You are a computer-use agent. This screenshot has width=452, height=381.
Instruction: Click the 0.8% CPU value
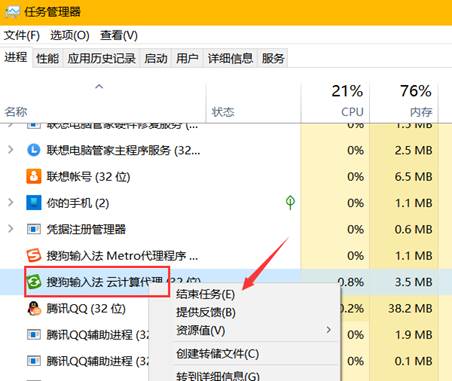[x=351, y=282]
